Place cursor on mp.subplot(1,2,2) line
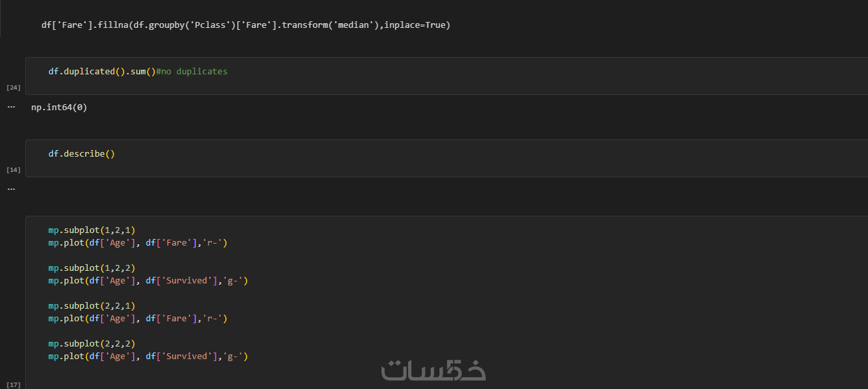The width and height of the screenshot is (868, 389). click(x=92, y=268)
